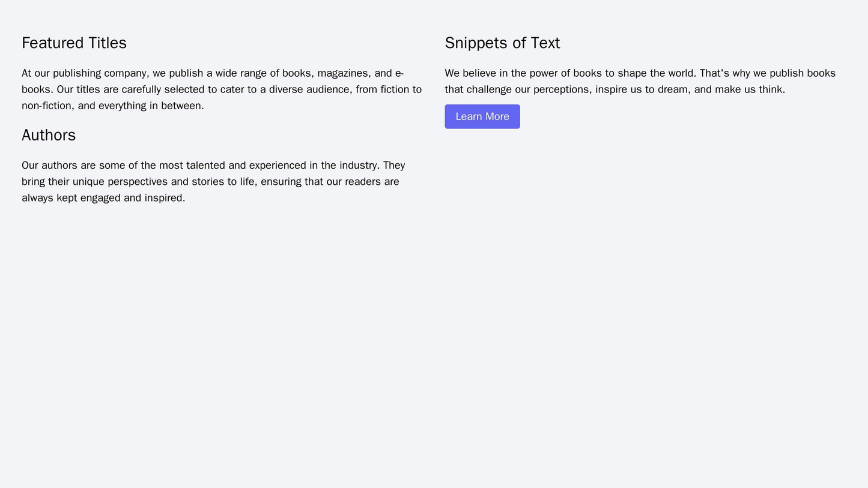This screenshot has width=868, height=488.
Task: Click the phrase 'inspire us to dream'
Action: click(x=641, y=89)
